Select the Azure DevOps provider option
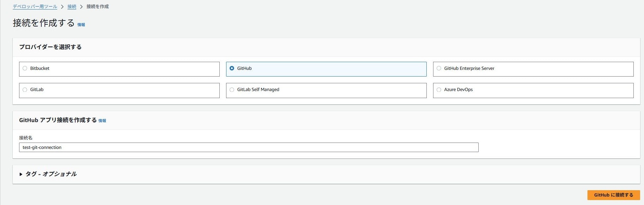The width and height of the screenshot is (644, 205). [x=533, y=90]
